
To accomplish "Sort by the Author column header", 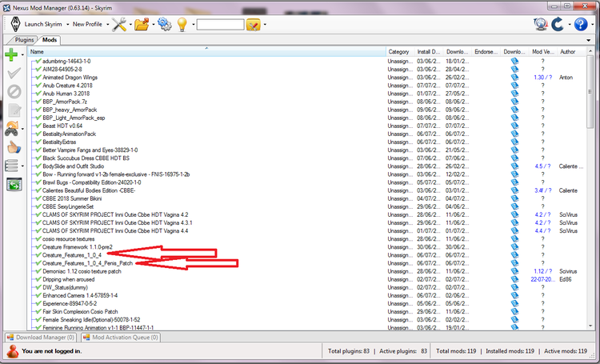I will click(572, 52).
